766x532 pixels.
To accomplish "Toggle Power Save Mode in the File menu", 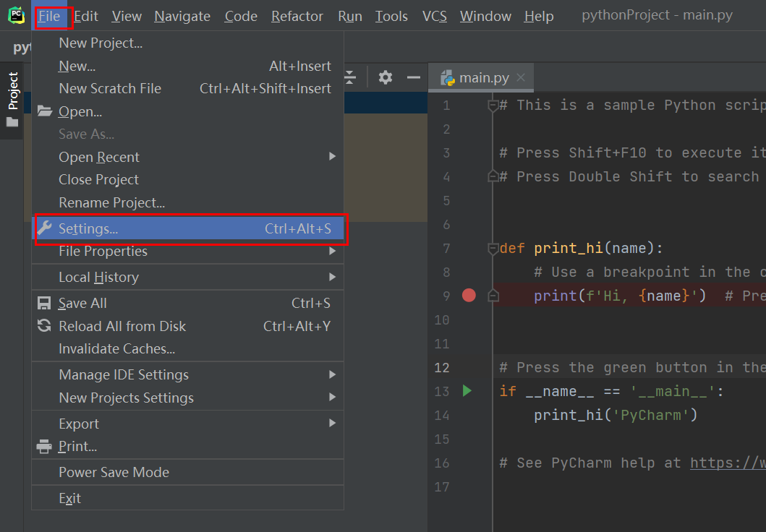I will [x=114, y=473].
